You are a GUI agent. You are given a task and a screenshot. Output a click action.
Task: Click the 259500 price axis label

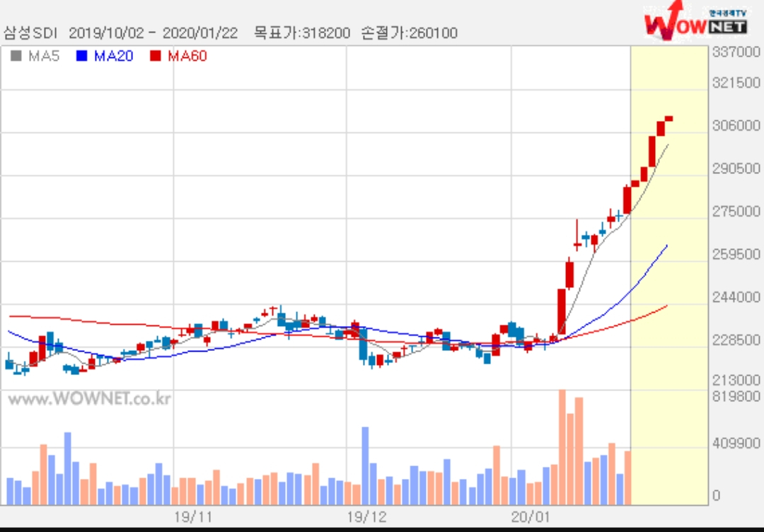tap(736, 254)
